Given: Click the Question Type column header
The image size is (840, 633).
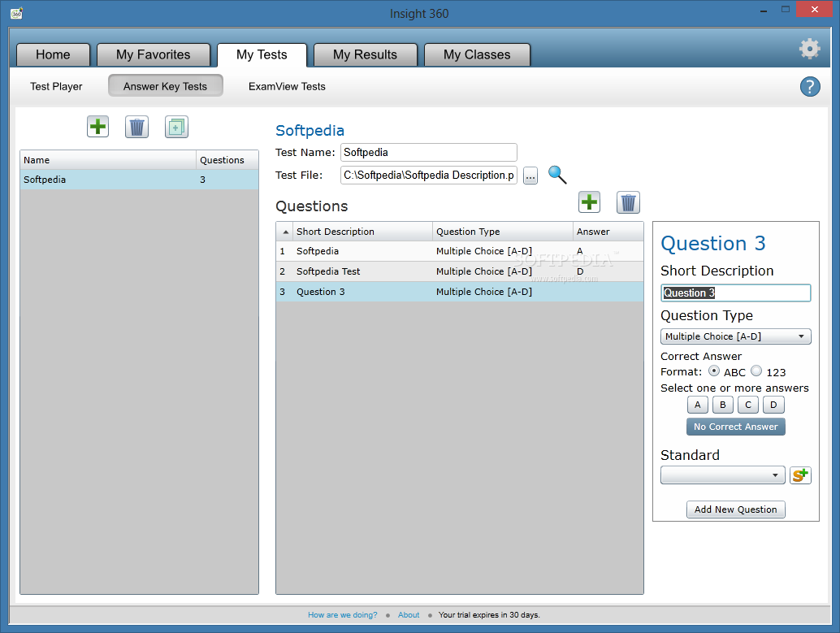Looking at the screenshot, I should 503,232.
